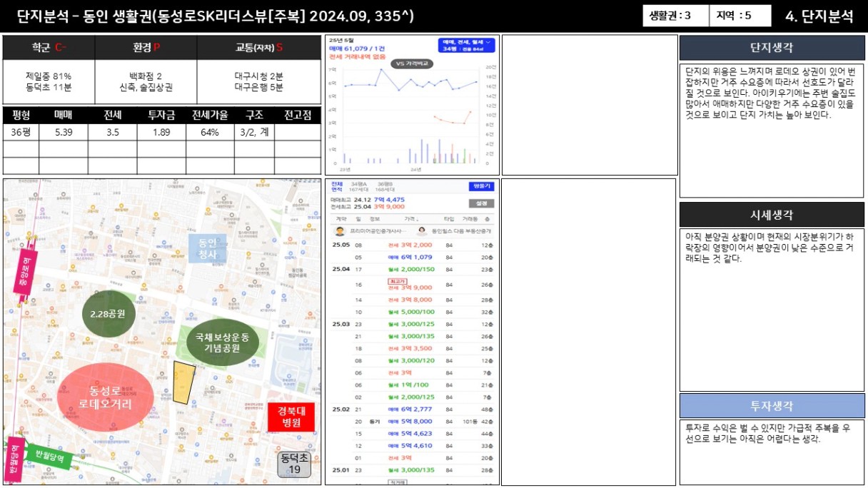The height and width of the screenshot is (488, 868).
Task: Click the 36평 cell in the price table
Action: coord(21,132)
